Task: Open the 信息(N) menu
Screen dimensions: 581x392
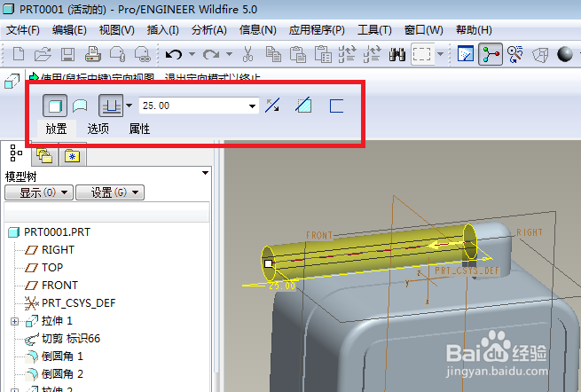Action: pyautogui.click(x=257, y=30)
